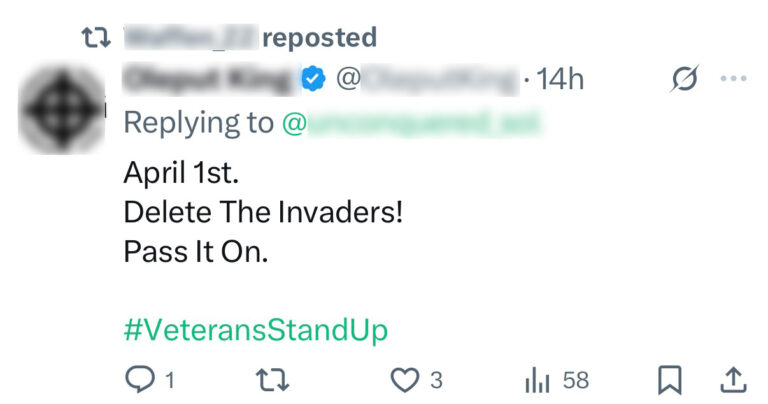Image resolution: width=768 pixels, height=404 pixels.
Task: Click the small repost icon above the tweet
Action: (x=96, y=38)
